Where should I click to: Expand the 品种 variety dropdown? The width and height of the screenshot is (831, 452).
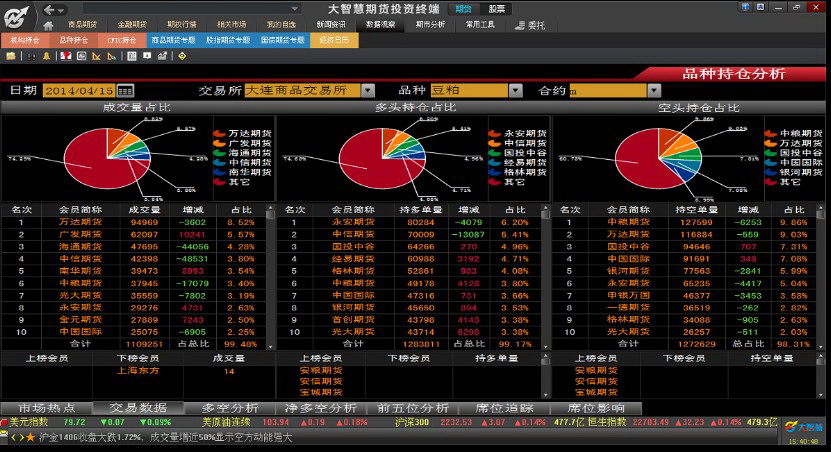pos(516,91)
